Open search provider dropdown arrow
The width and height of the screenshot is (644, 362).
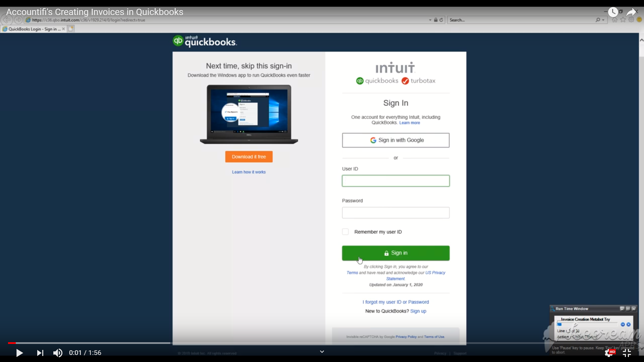tap(603, 20)
